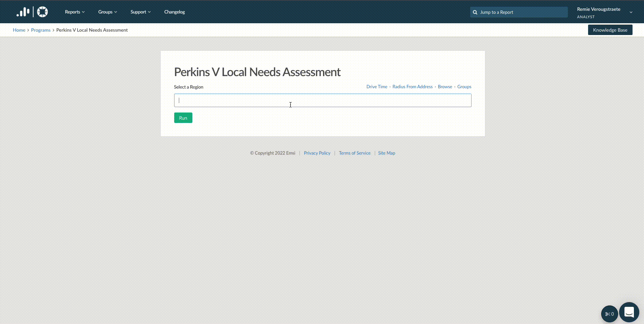Expand the Groups navigation dropdown

pyautogui.click(x=107, y=12)
